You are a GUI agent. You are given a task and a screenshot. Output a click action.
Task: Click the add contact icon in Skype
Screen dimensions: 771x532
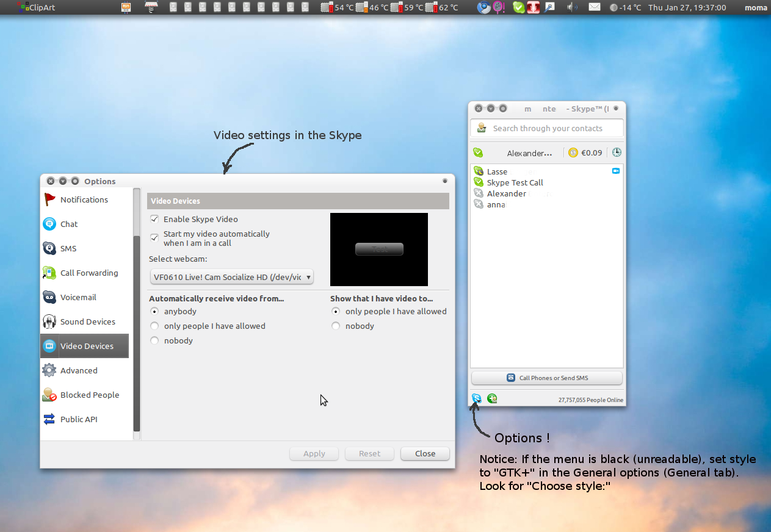pyautogui.click(x=492, y=399)
